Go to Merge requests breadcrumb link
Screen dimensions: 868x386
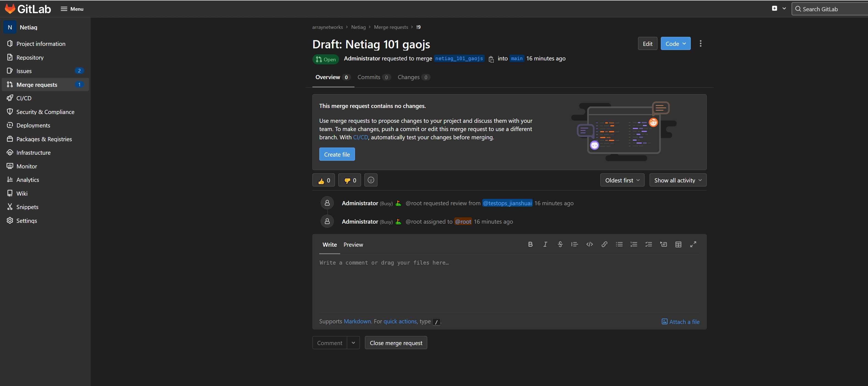[x=391, y=27]
